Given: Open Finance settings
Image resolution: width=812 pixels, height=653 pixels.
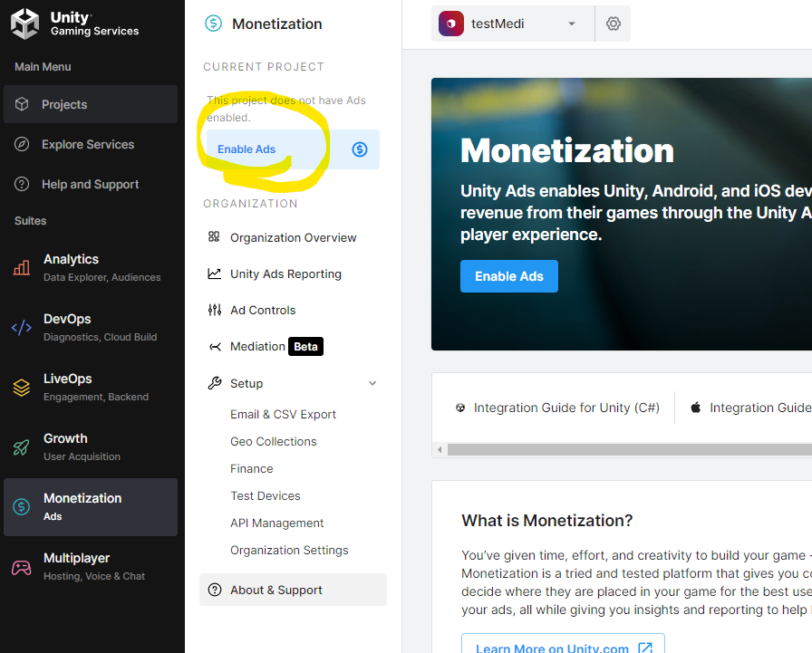Looking at the screenshot, I should click(x=252, y=469).
